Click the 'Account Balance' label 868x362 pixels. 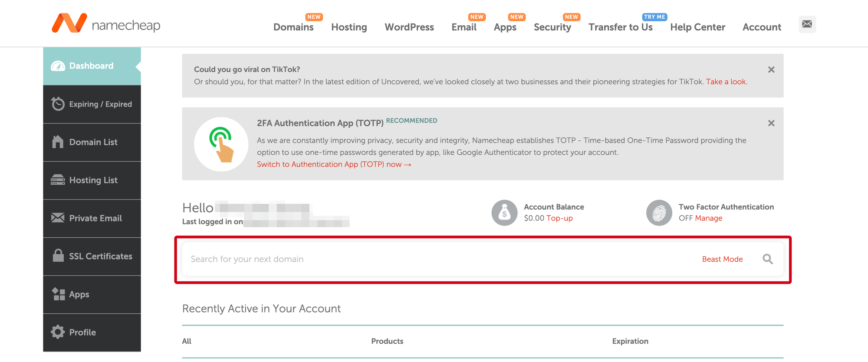point(554,207)
